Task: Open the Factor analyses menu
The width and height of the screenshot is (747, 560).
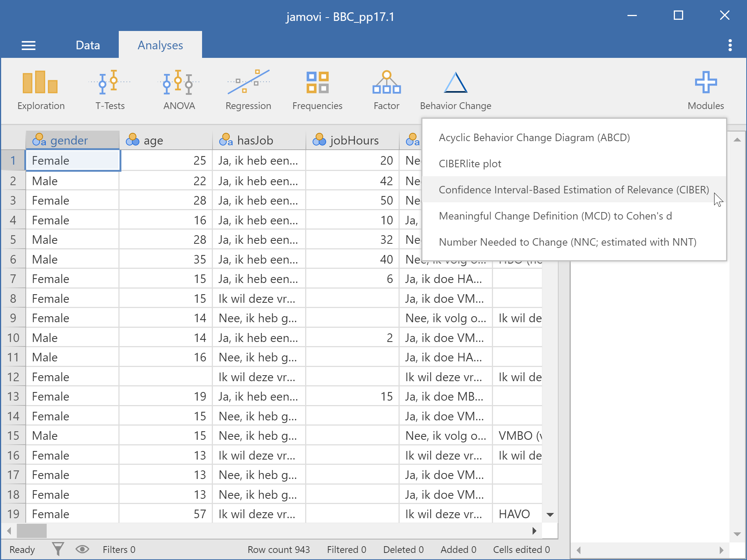Action: [386, 90]
